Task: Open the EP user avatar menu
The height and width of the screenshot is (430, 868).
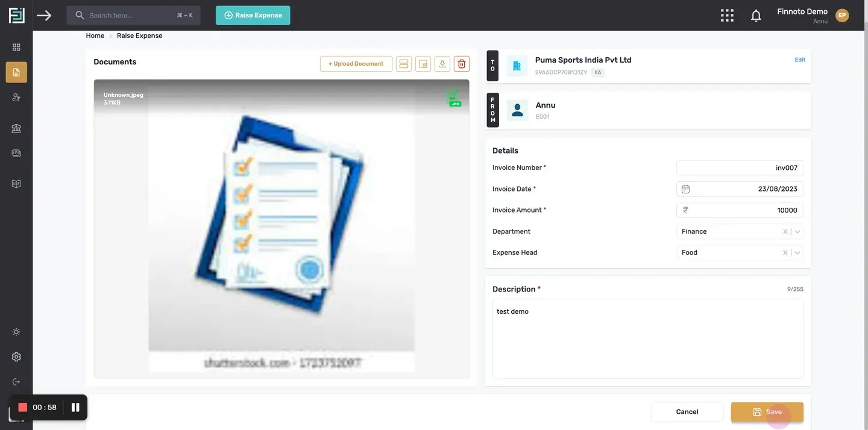Action: tap(842, 16)
